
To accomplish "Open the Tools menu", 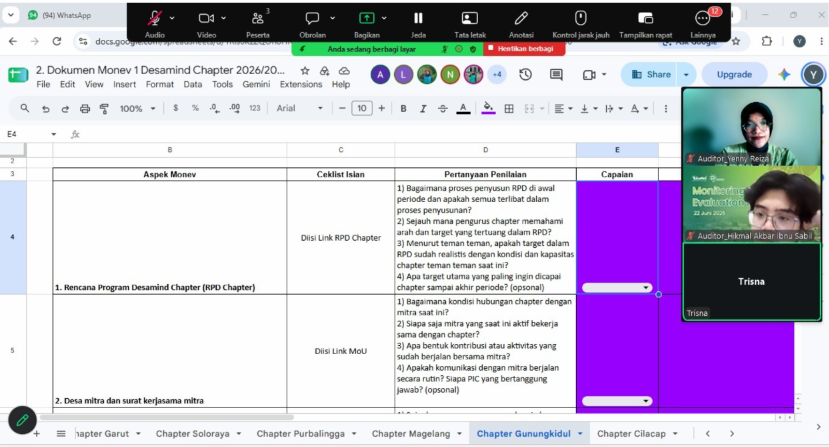I will coord(222,84).
